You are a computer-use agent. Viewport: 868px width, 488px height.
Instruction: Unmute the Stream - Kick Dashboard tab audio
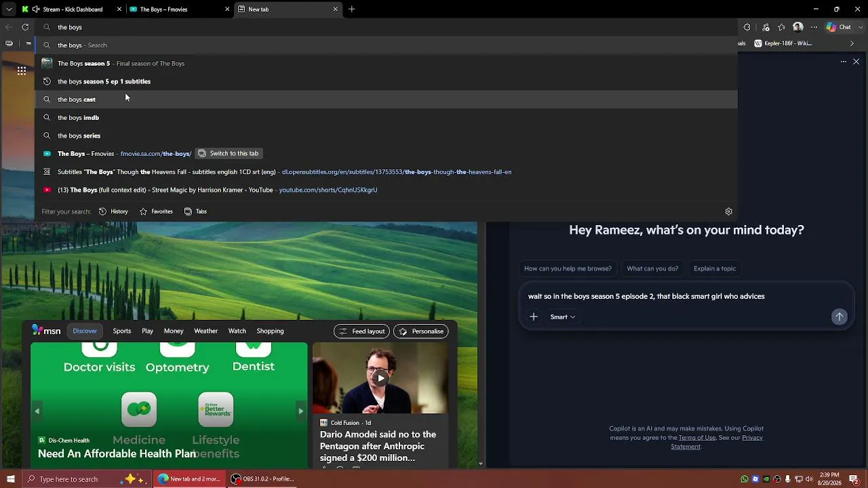35,9
